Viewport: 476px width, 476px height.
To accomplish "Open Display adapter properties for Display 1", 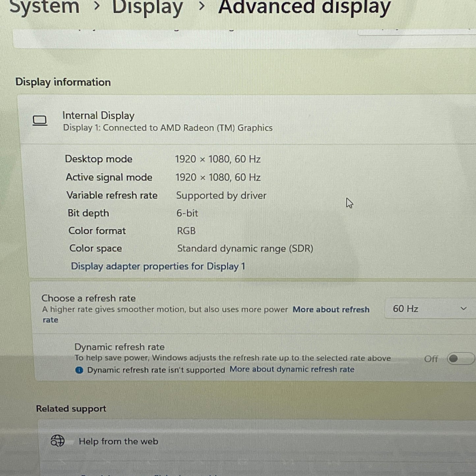I will pos(158,266).
